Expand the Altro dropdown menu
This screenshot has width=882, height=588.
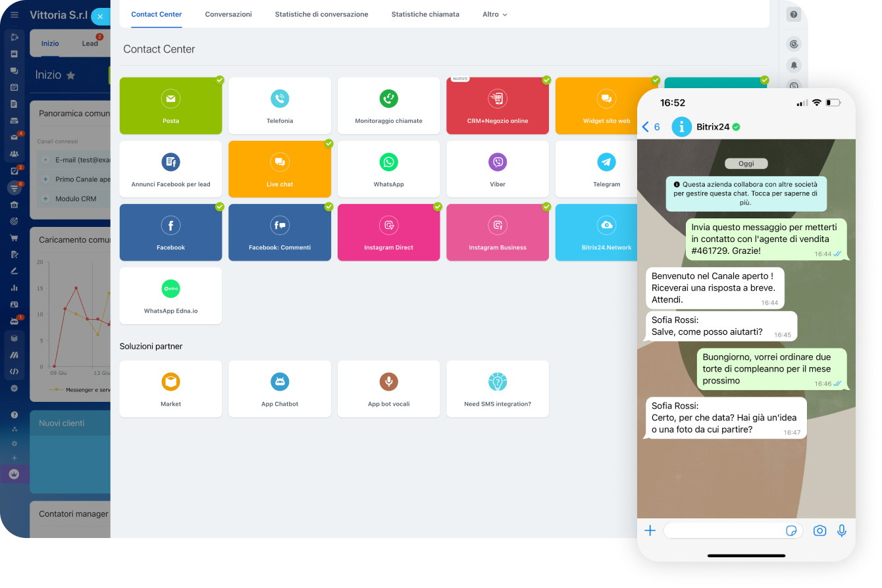click(x=494, y=14)
